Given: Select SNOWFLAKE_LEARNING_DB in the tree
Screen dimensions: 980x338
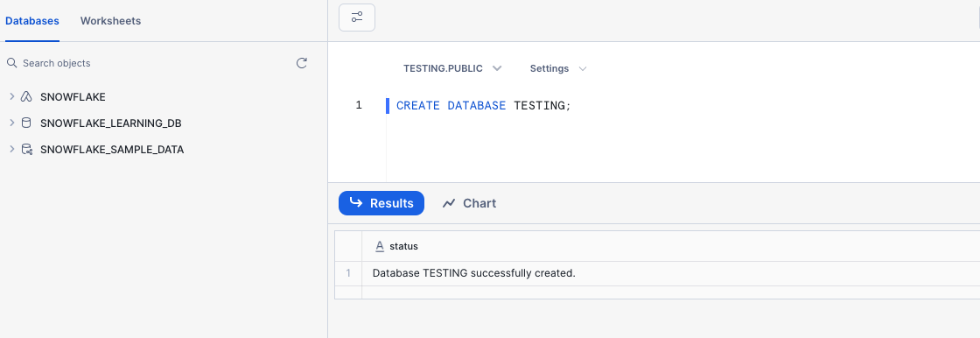Looking at the screenshot, I should (x=110, y=123).
